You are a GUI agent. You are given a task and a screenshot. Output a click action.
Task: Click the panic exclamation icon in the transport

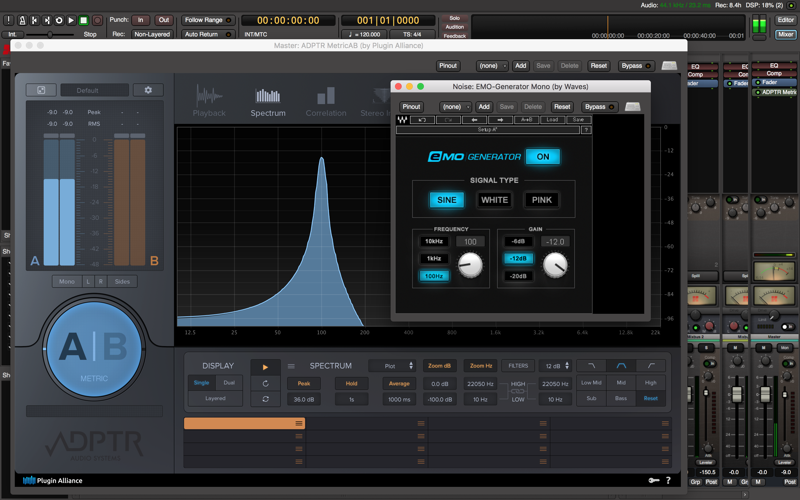tap(9, 20)
